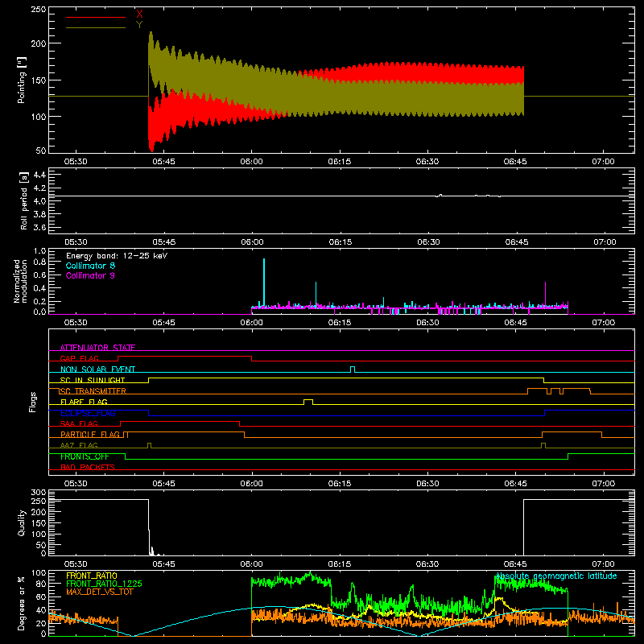Click the SAA_FLAG label
This screenshot has height=644, width=644.
tap(79, 423)
